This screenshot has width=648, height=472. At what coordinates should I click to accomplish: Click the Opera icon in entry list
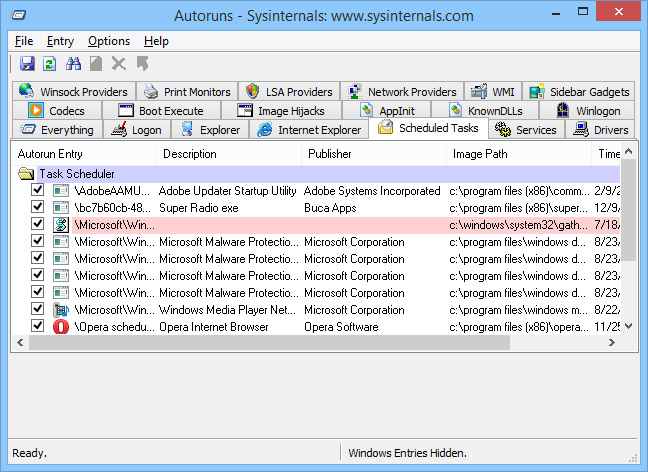point(61,327)
